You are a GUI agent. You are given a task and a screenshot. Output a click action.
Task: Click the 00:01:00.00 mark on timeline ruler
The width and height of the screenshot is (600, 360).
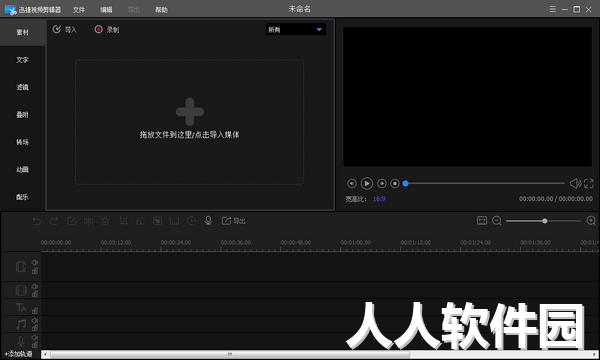[355, 243]
